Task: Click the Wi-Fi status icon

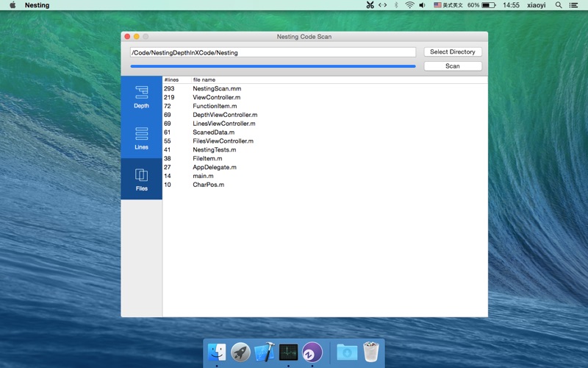Action: (x=409, y=5)
